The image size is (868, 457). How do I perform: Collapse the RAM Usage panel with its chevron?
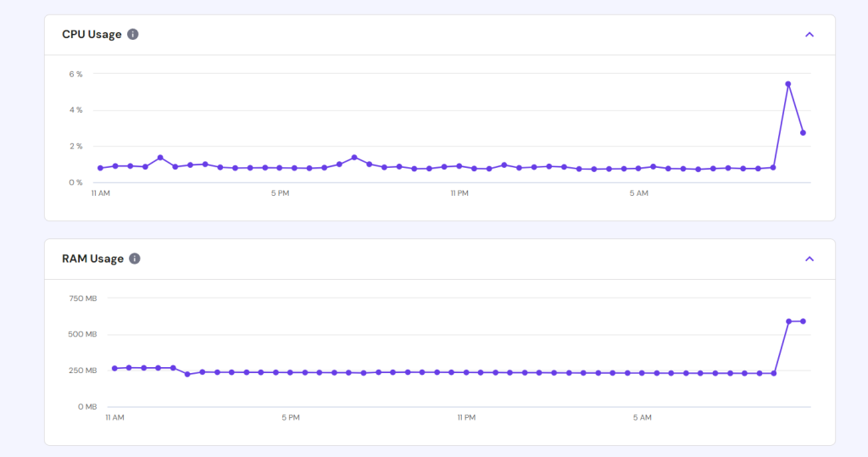pos(809,259)
